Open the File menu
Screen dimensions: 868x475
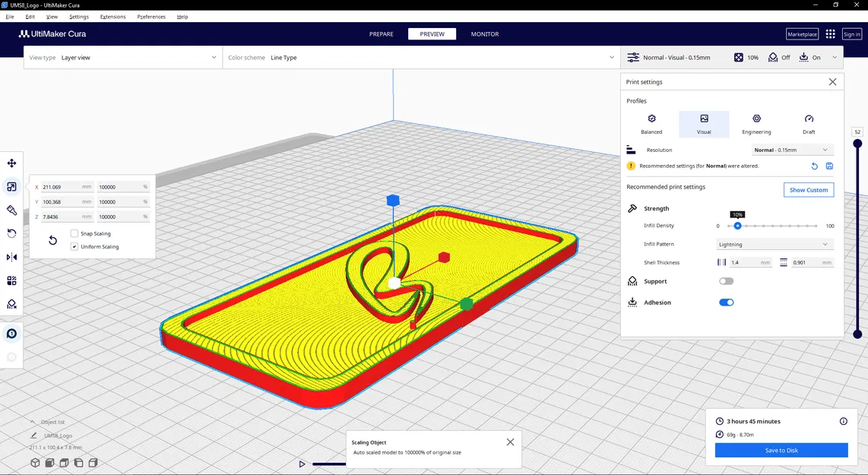(10, 17)
